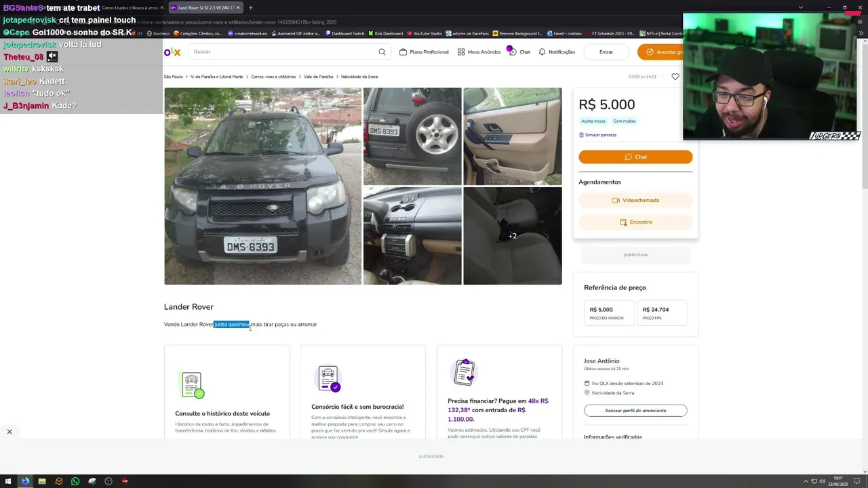Open the orange chat app taskbar icon

click(59, 481)
